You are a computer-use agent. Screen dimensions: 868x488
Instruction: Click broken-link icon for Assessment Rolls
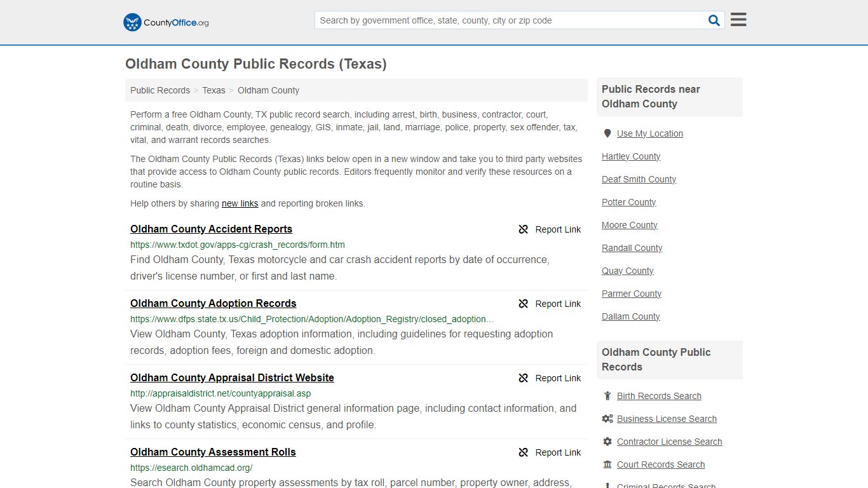tap(524, 452)
